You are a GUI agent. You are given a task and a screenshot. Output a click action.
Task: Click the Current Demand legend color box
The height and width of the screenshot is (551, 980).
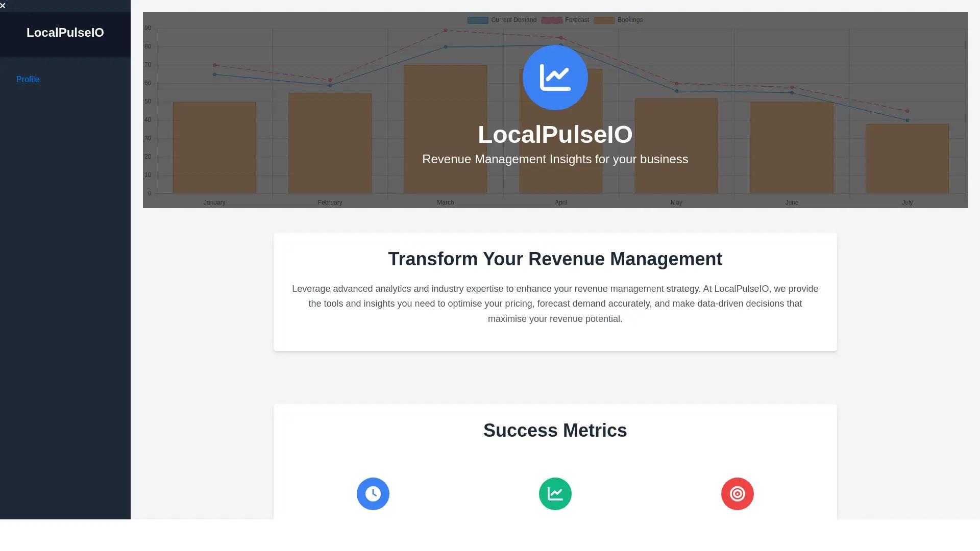coord(477,20)
